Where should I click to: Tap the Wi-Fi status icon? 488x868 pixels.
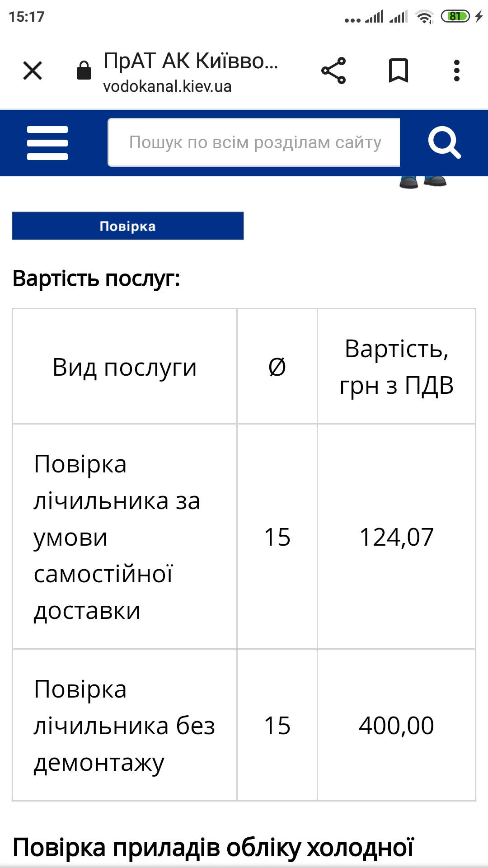point(424,17)
